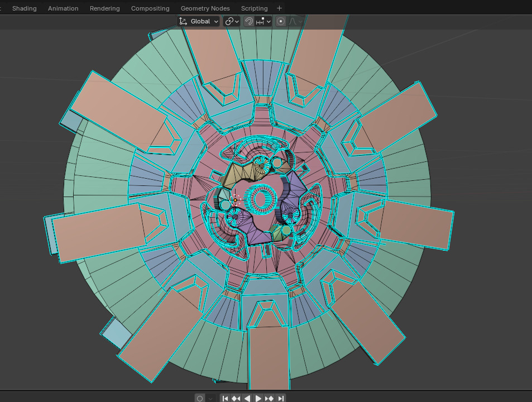
Task: Play the animation in reverse
Action: (x=247, y=398)
